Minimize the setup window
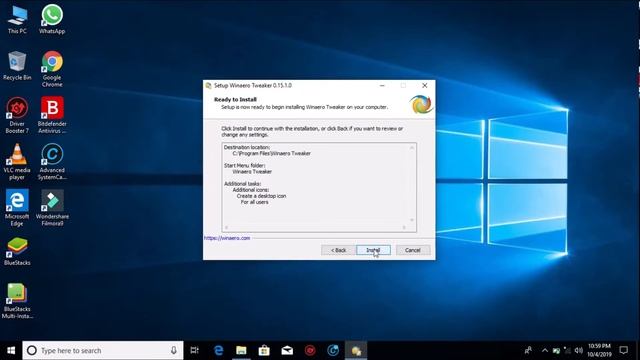 click(x=382, y=85)
